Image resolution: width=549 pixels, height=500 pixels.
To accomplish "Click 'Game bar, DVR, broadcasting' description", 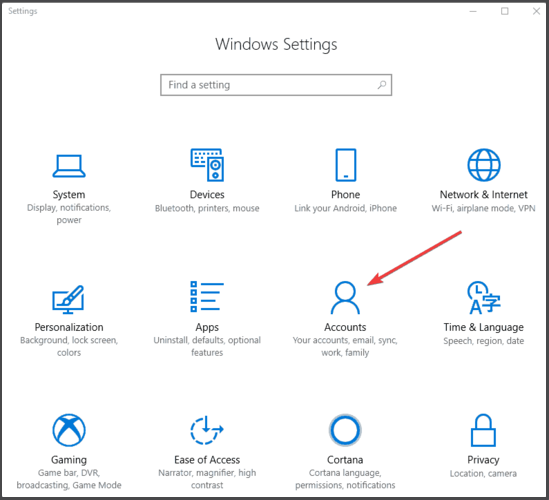I will click(69, 479).
